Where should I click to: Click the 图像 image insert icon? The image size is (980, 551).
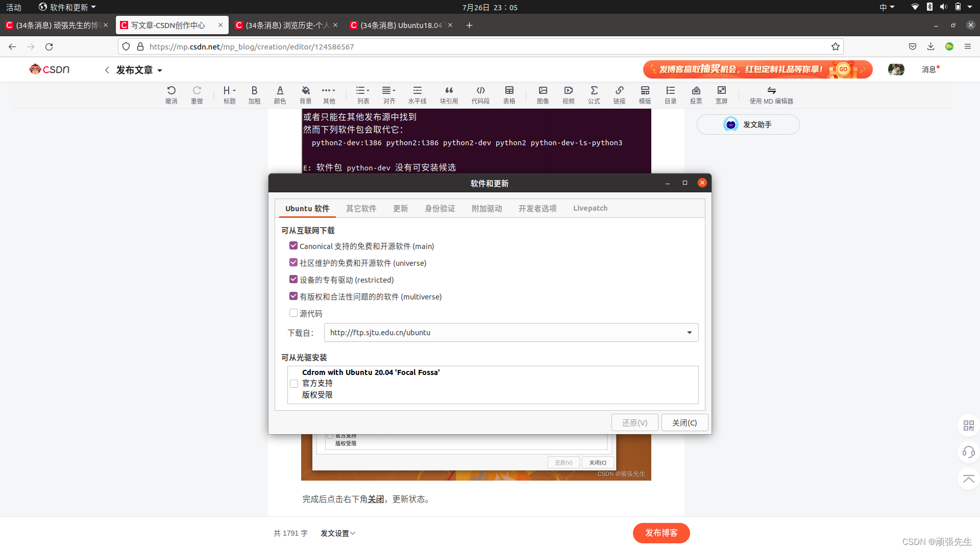543,95
